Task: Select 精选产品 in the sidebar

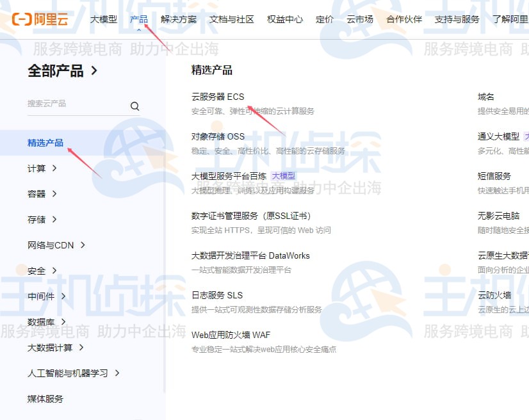Action: (45, 143)
